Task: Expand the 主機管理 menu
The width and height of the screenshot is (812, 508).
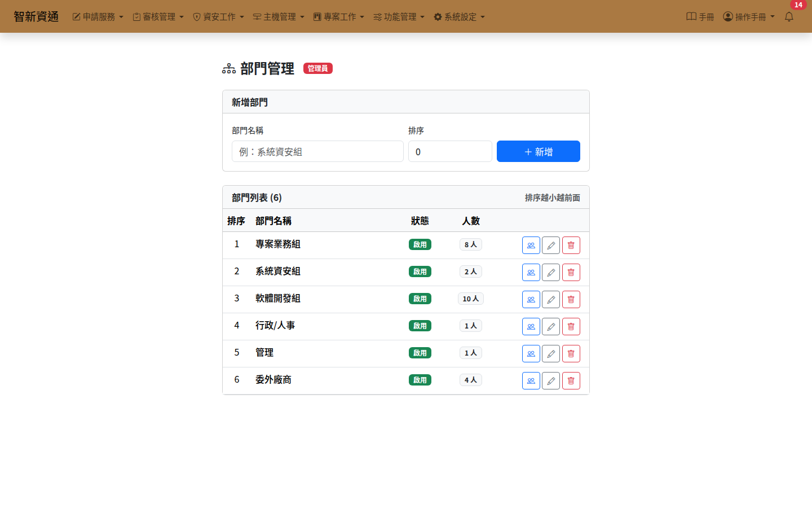Action: click(279, 17)
